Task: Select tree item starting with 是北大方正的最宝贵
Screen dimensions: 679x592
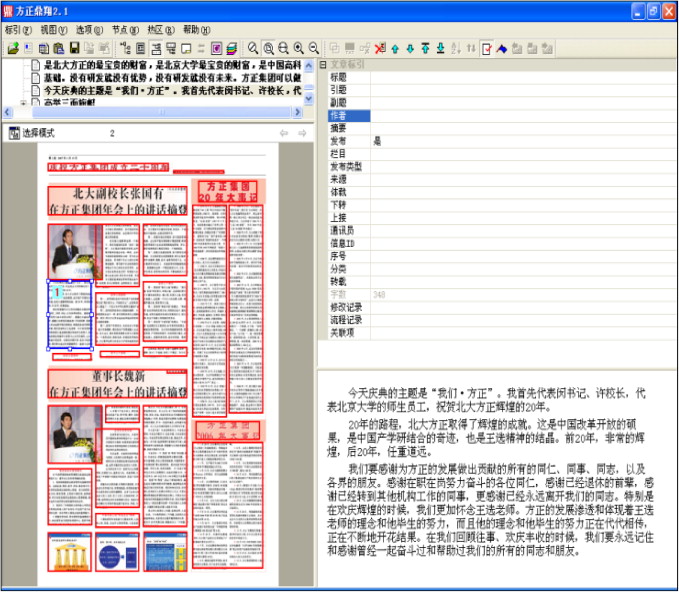Action: tap(172, 65)
